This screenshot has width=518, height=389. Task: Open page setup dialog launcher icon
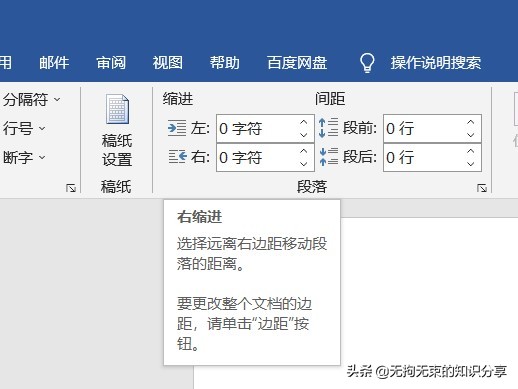tap(71, 188)
